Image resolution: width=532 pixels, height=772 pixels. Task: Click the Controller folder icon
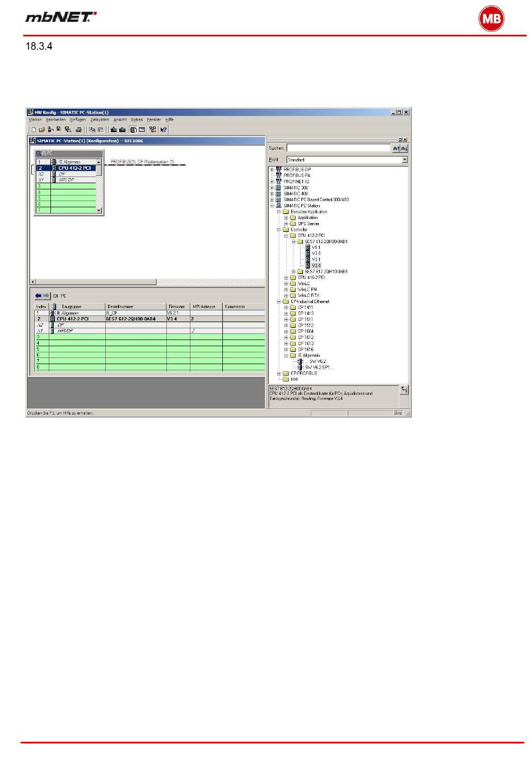point(286,230)
